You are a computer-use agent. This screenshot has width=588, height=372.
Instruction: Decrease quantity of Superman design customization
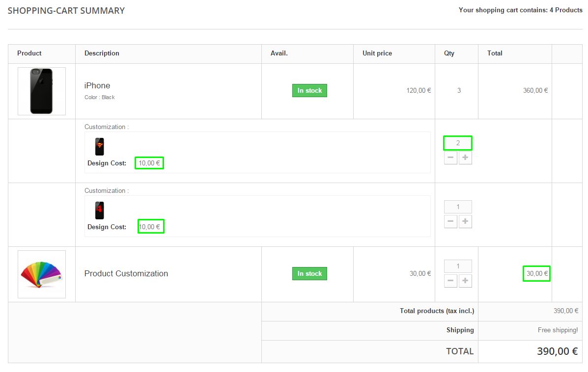450,158
